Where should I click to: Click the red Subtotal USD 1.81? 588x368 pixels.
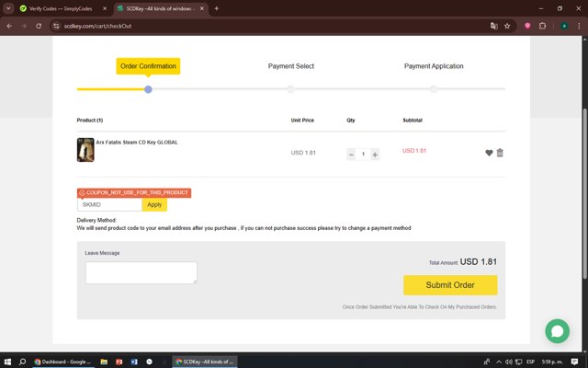point(414,151)
